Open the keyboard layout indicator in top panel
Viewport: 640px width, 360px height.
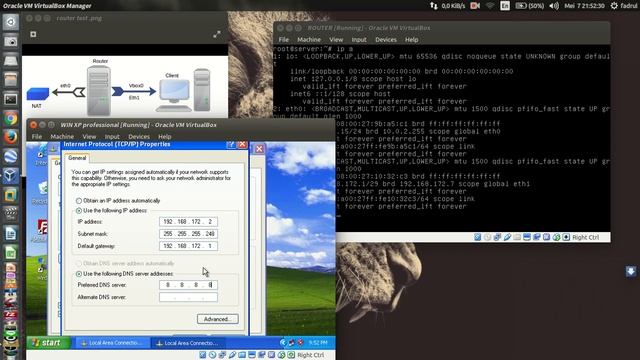(x=505, y=6)
